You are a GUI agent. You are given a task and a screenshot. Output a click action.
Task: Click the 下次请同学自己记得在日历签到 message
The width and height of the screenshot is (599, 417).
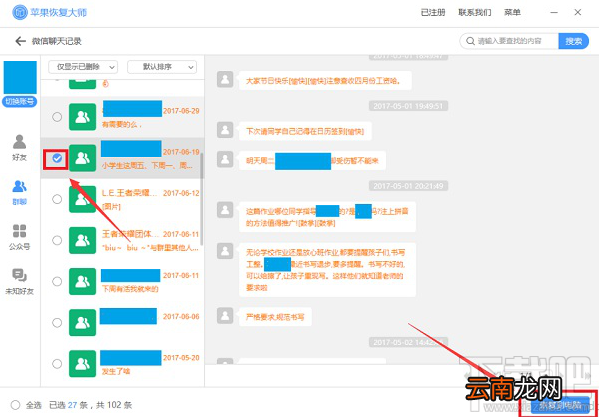click(x=305, y=131)
